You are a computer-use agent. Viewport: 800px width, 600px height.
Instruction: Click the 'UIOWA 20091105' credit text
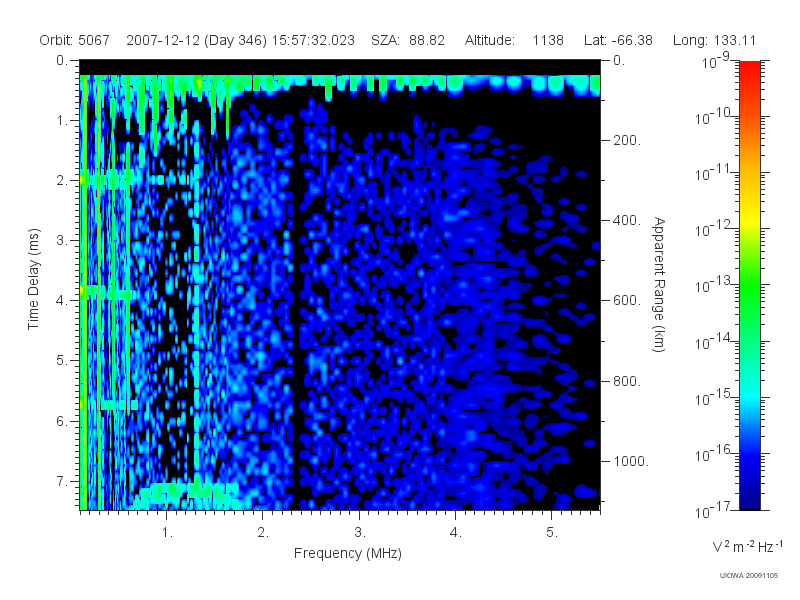748,576
